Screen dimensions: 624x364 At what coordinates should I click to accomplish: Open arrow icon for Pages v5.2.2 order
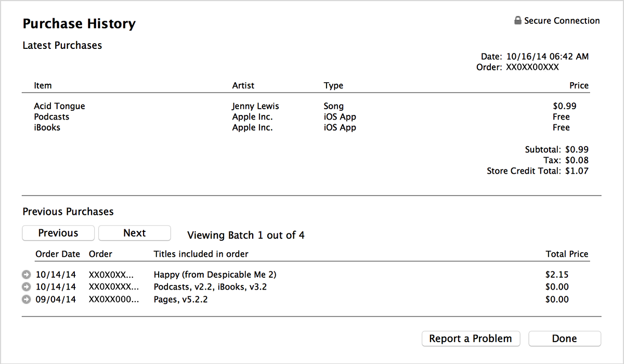[27, 300]
